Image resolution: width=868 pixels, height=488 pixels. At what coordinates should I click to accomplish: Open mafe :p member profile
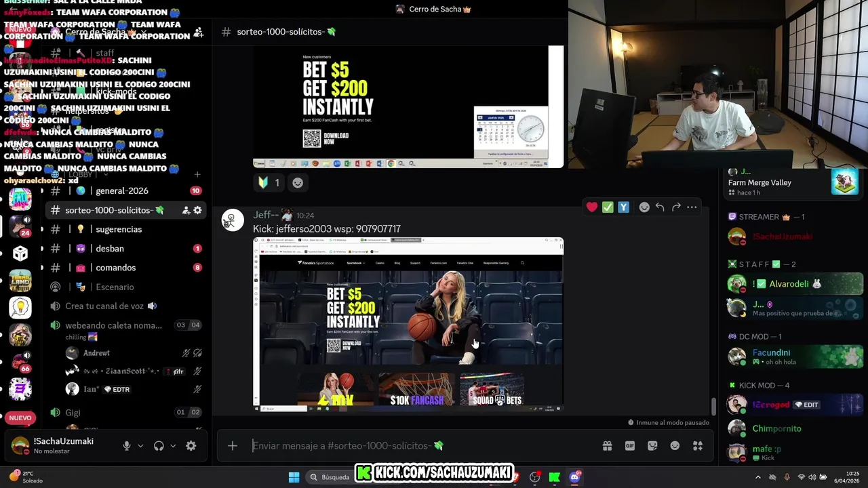[x=795, y=453]
